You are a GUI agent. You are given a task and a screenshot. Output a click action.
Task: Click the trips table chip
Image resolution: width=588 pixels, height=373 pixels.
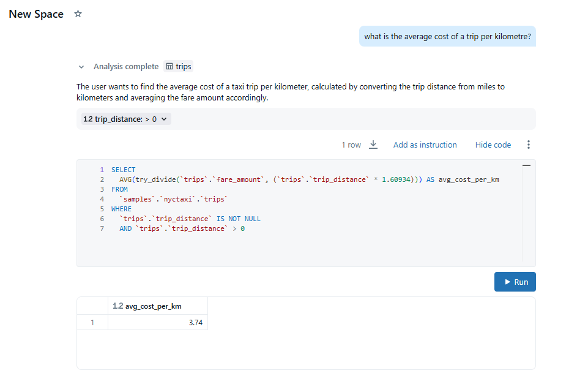[x=179, y=66]
